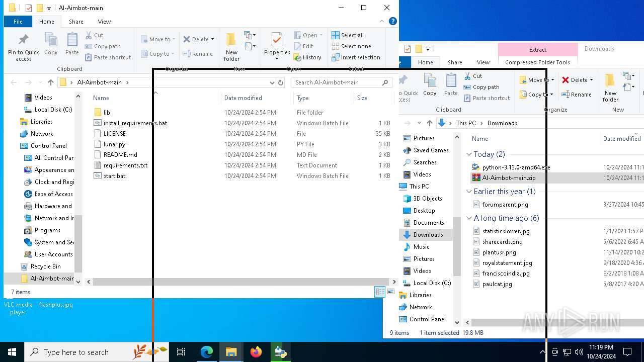The image size is (644, 362).
Task: Click Downloads in the Downloads breadcrumb path
Action: 502,123
